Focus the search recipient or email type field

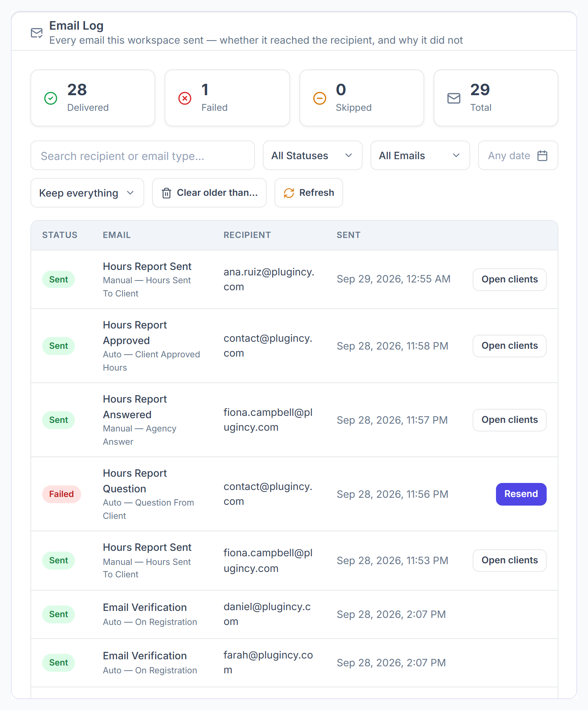click(x=143, y=155)
